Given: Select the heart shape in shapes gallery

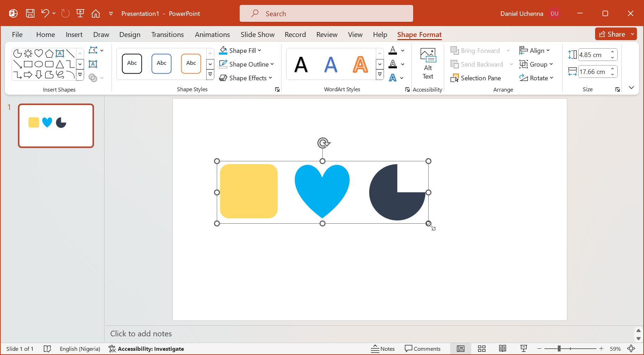Looking at the screenshot, I should [x=39, y=53].
